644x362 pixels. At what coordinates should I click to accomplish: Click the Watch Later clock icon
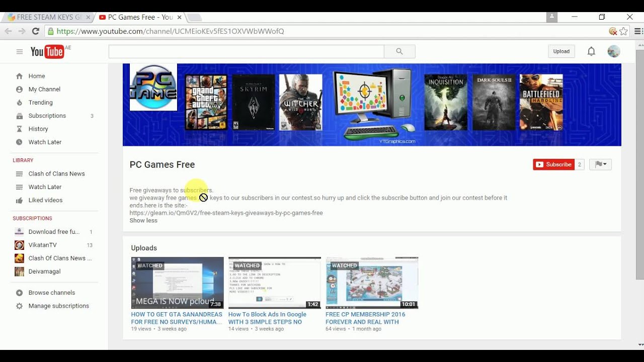(19, 142)
